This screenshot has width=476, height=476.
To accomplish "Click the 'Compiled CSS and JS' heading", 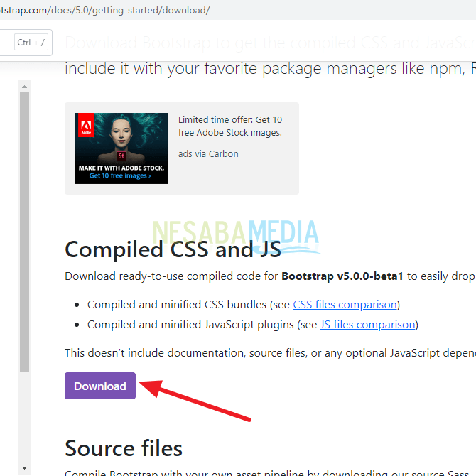I will click(173, 249).
